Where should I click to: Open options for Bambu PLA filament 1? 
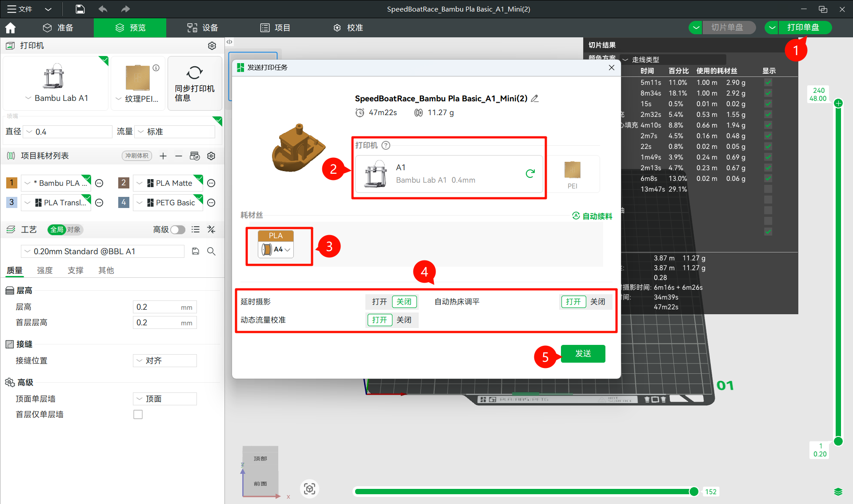tap(100, 183)
